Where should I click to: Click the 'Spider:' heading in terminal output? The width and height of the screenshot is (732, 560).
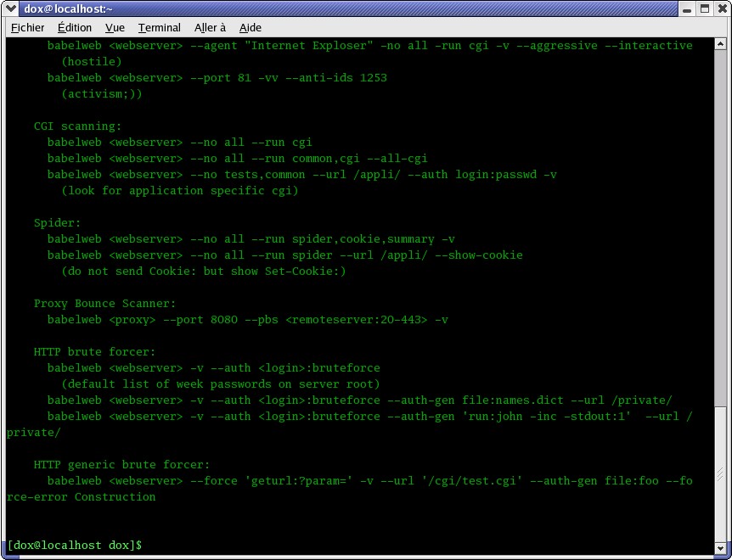click(57, 223)
